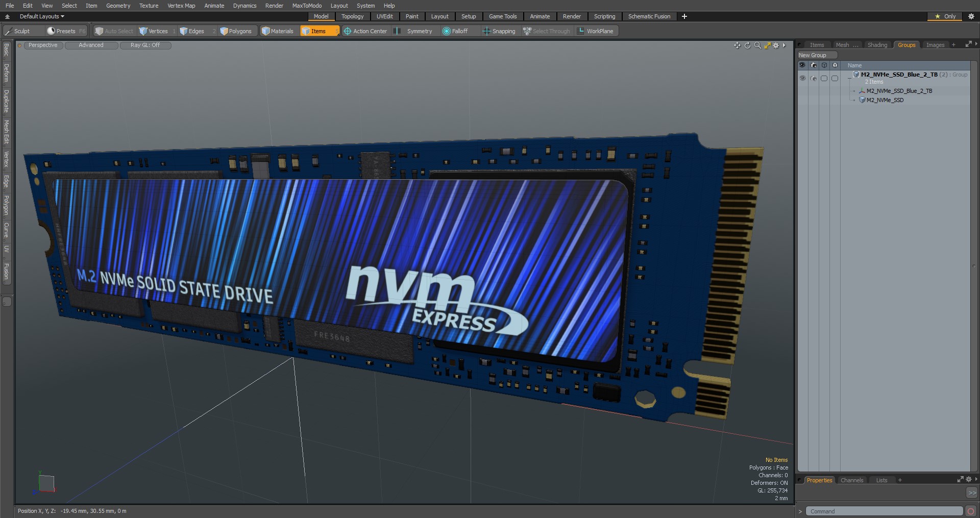
Task: Toggle first checkbox of M2_NVMe_SSD_Blue_2_TB group
Action: pos(824,78)
